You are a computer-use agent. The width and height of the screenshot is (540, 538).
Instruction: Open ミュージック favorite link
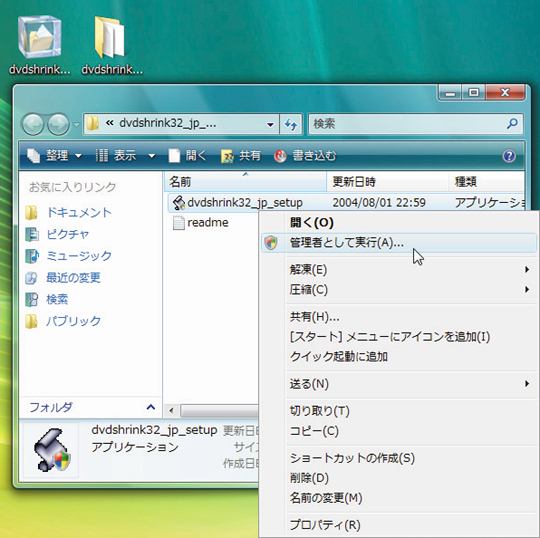point(79,256)
